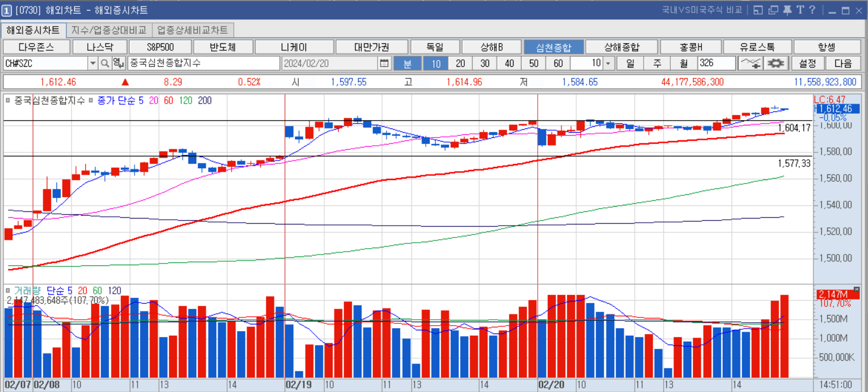This screenshot has height=392, width=868.
Task: Load the 상해종합 index chart
Action: [x=622, y=47]
